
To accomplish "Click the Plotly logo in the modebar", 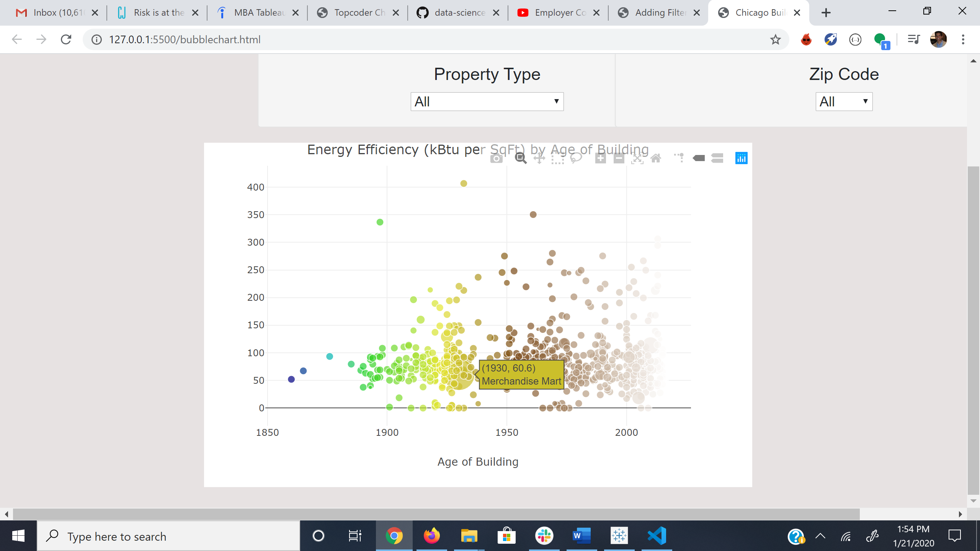I will (x=742, y=158).
